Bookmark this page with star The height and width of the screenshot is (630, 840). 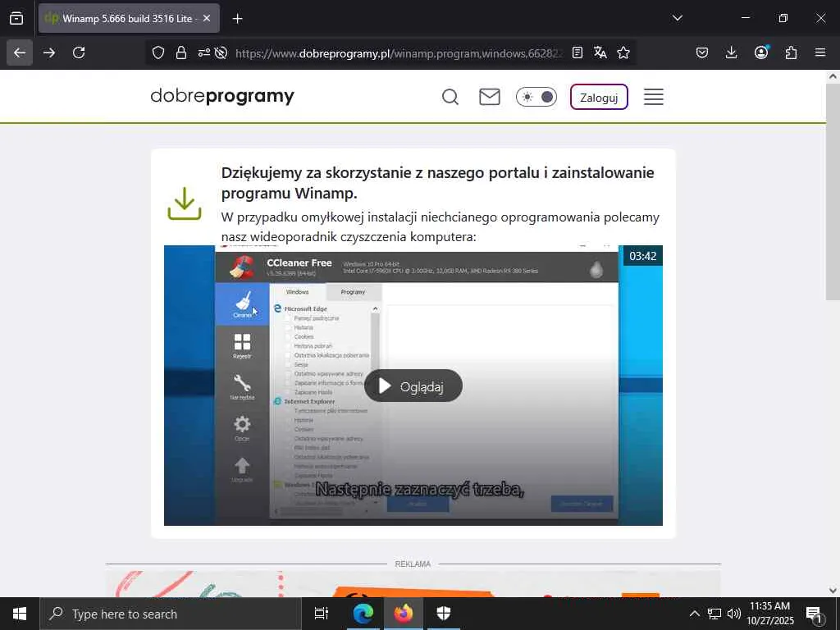click(x=623, y=52)
